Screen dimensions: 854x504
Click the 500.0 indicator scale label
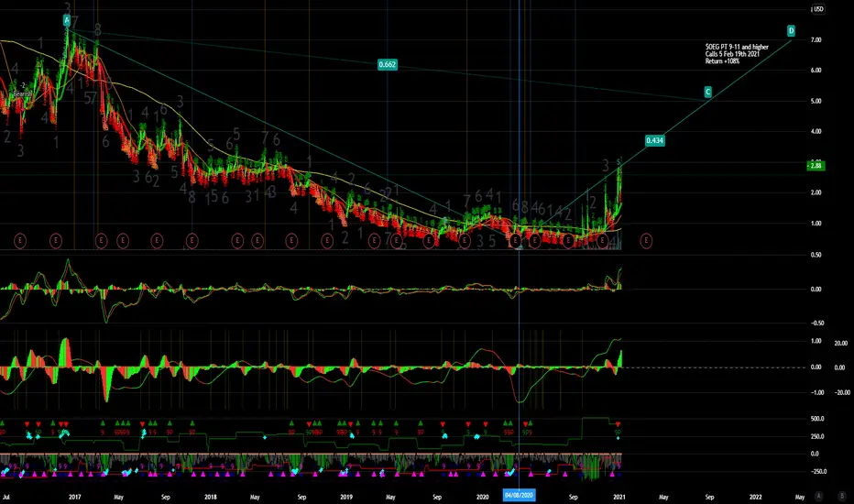pos(817,419)
